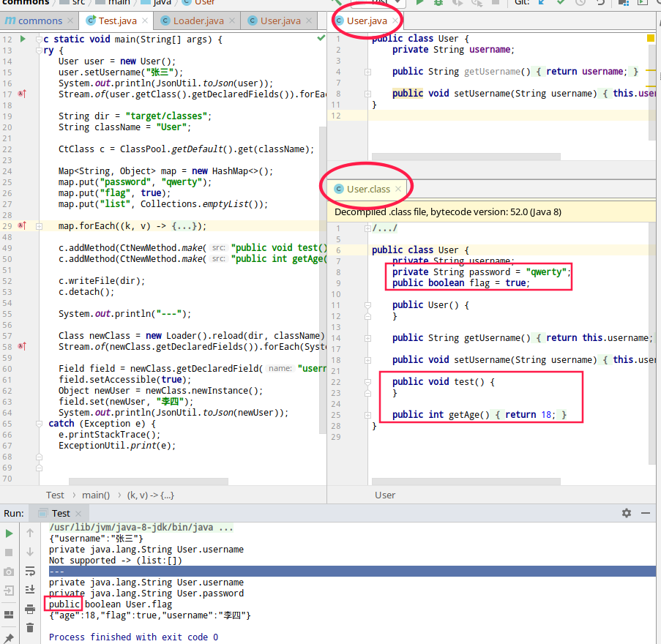
Task: Click main() in editor breadcrumb
Action: tap(96, 495)
